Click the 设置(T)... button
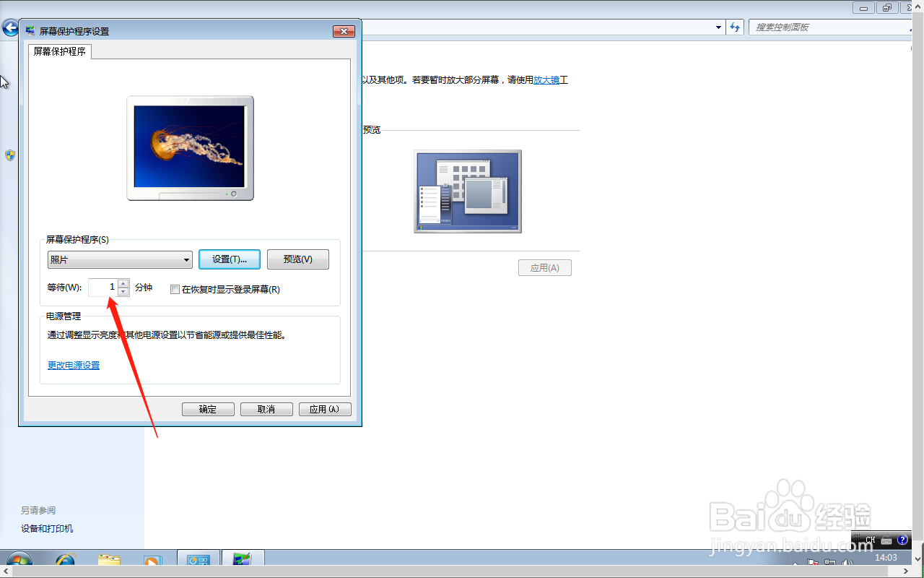924x578 pixels. (230, 259)
